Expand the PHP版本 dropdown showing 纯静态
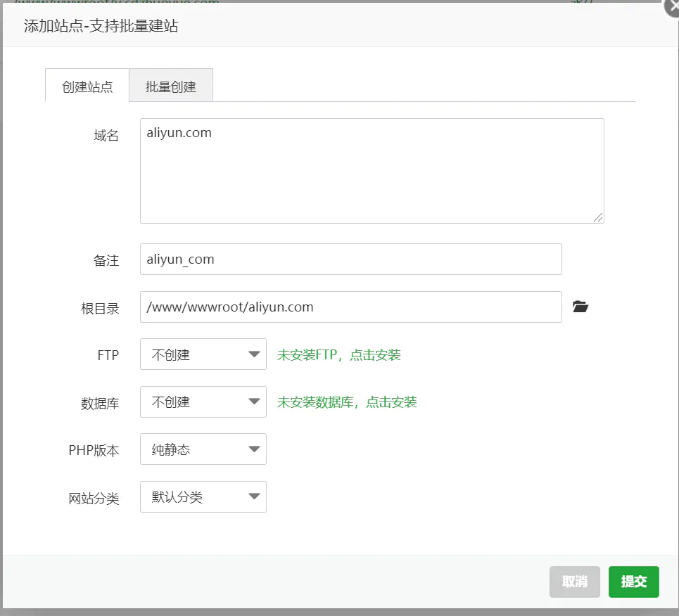 pyautogui.click(x=203, y=449)
